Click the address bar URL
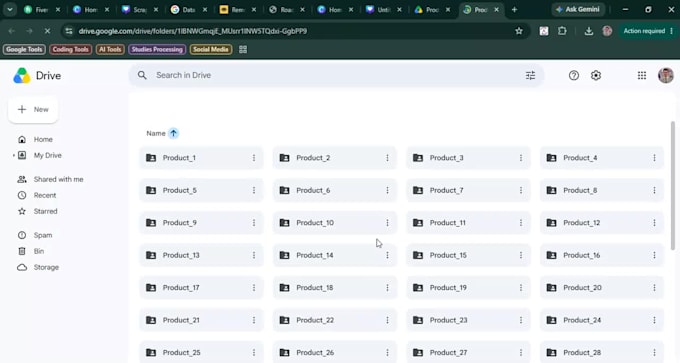 193,31
